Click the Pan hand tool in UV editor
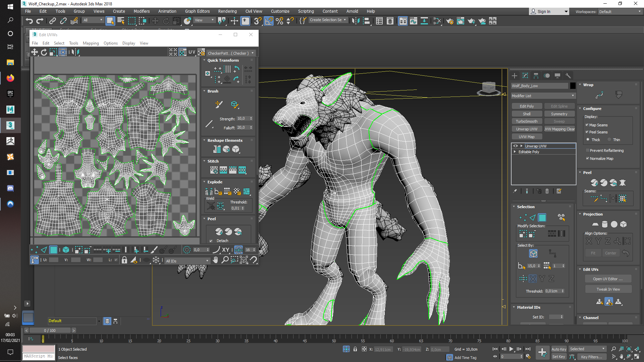Viewport: 644px width, 362px height. (215, 260)
